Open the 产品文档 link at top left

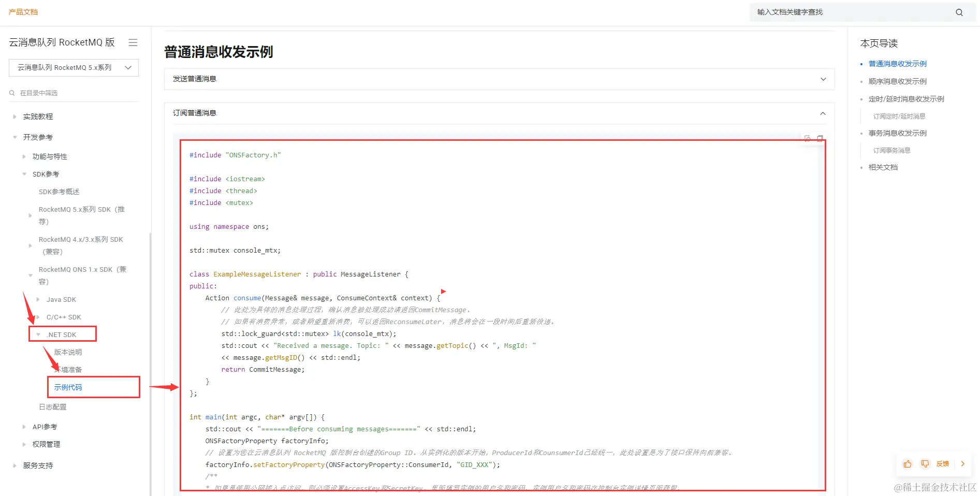coord(23,12)
